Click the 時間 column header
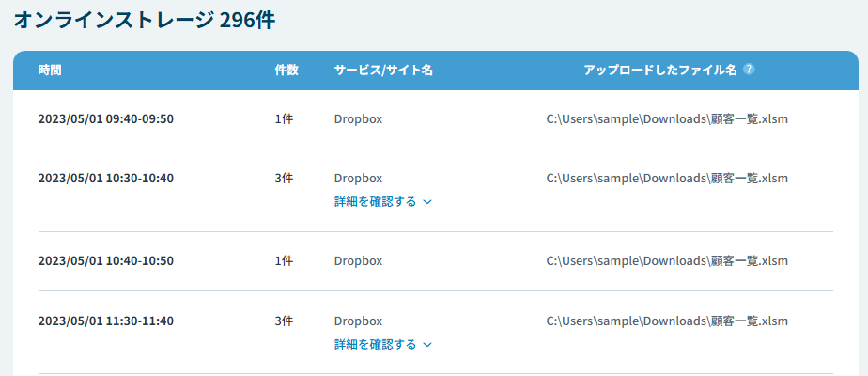 pyautogui.click(x=50, y=70)
